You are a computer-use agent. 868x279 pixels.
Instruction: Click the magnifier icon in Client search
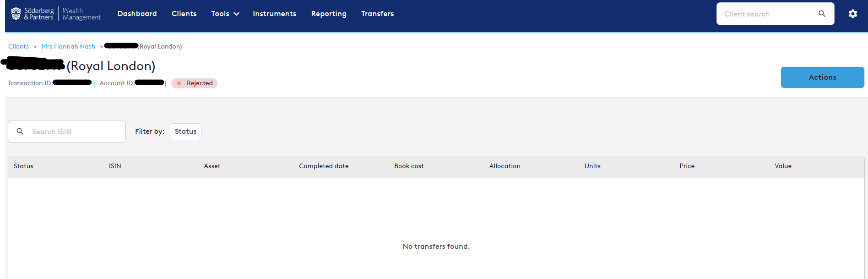click(x=822, y=14)
